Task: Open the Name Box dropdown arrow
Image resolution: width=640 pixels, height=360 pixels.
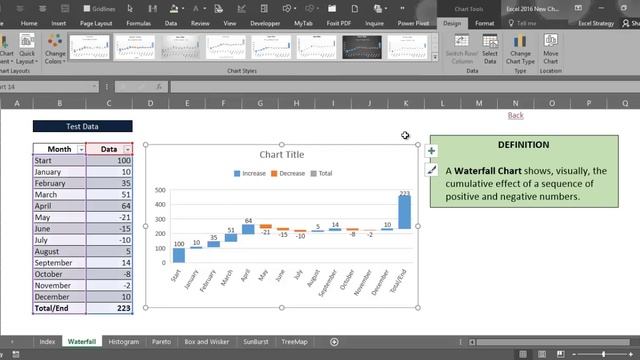Action: (x=94, y=87)
